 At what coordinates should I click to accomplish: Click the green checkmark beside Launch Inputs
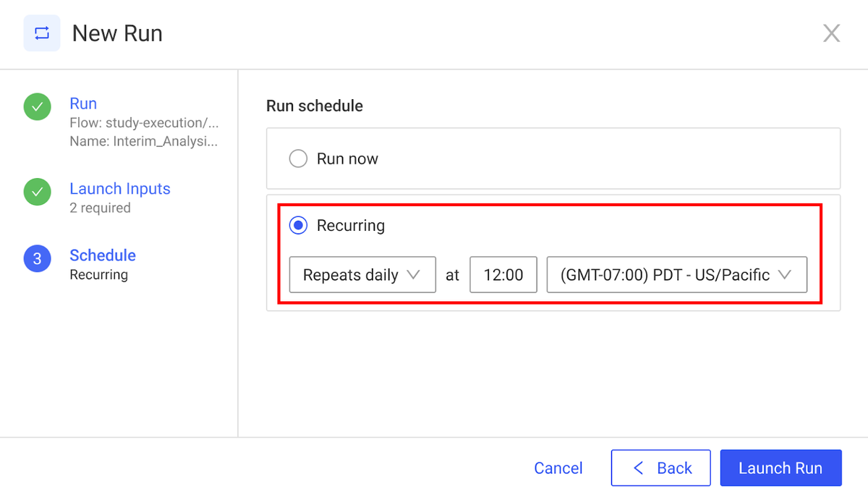click(x=38, y=192)
